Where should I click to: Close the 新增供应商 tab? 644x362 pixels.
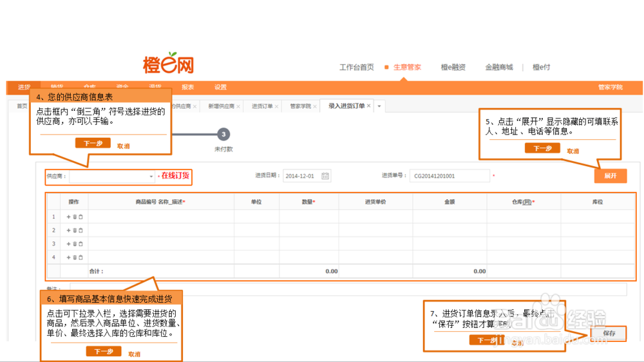pos(238,106)
